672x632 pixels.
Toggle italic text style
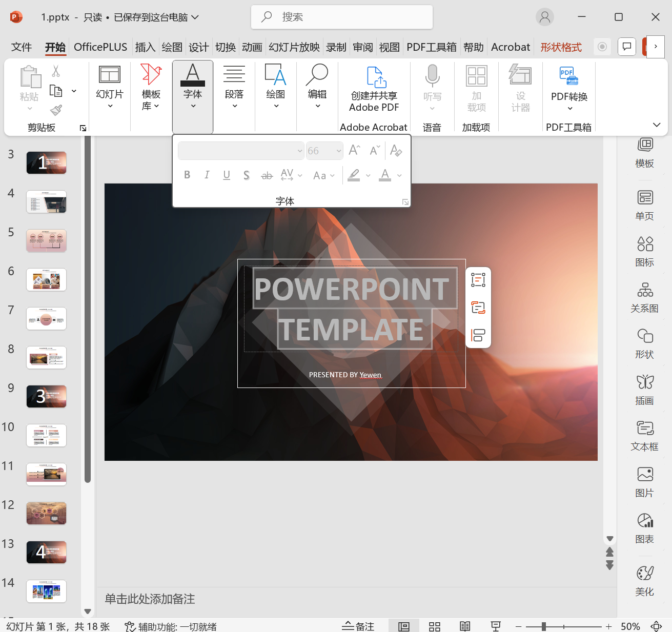(x=207, y=175)
